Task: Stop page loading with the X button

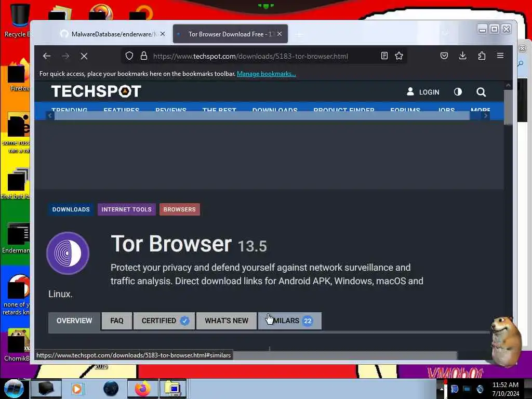Action: tap(84, 56)
